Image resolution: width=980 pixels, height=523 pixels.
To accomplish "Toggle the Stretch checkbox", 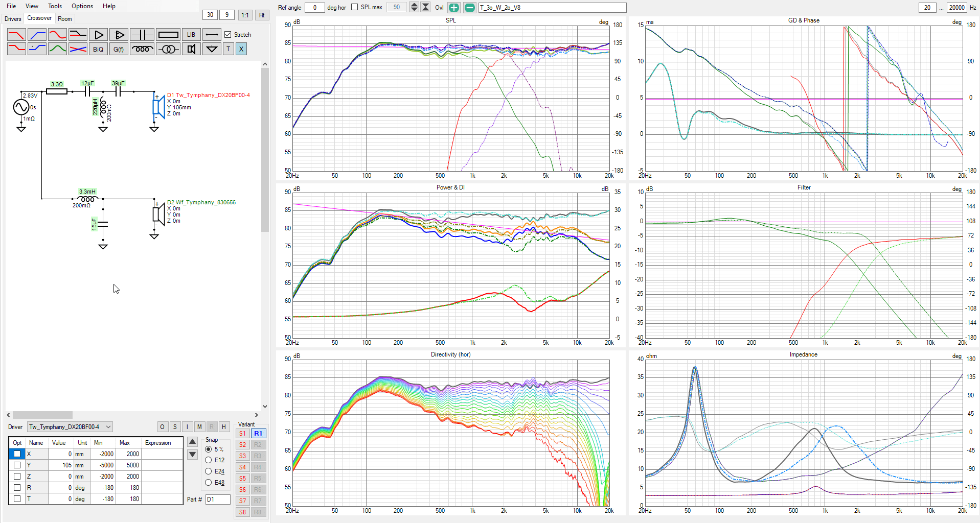I will click(228, 35).
